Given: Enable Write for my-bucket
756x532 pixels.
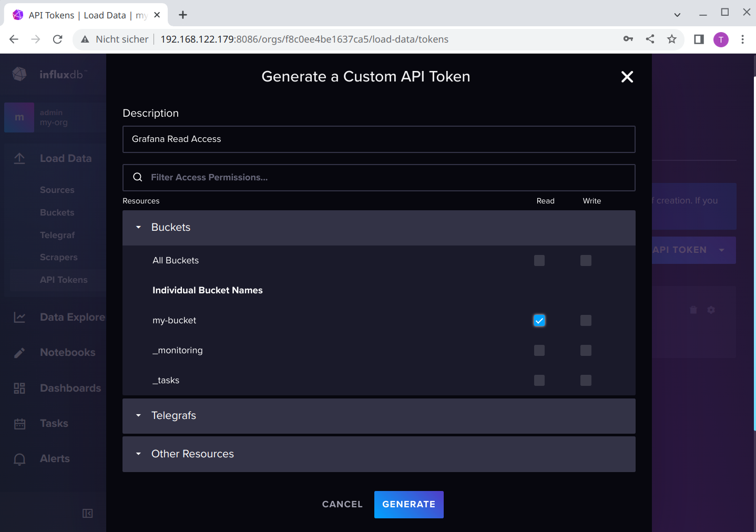Looking at the screenshot, I should (x=586, y=321).
